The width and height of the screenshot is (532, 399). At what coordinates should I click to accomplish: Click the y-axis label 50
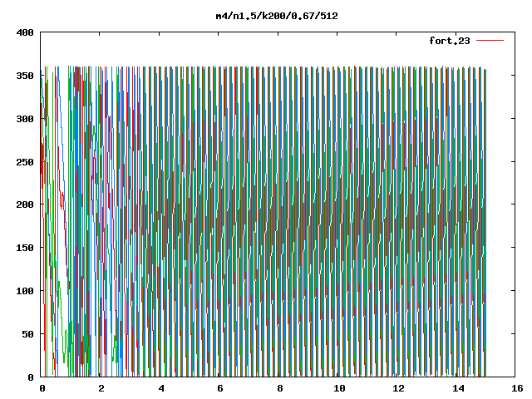[27, 334]
